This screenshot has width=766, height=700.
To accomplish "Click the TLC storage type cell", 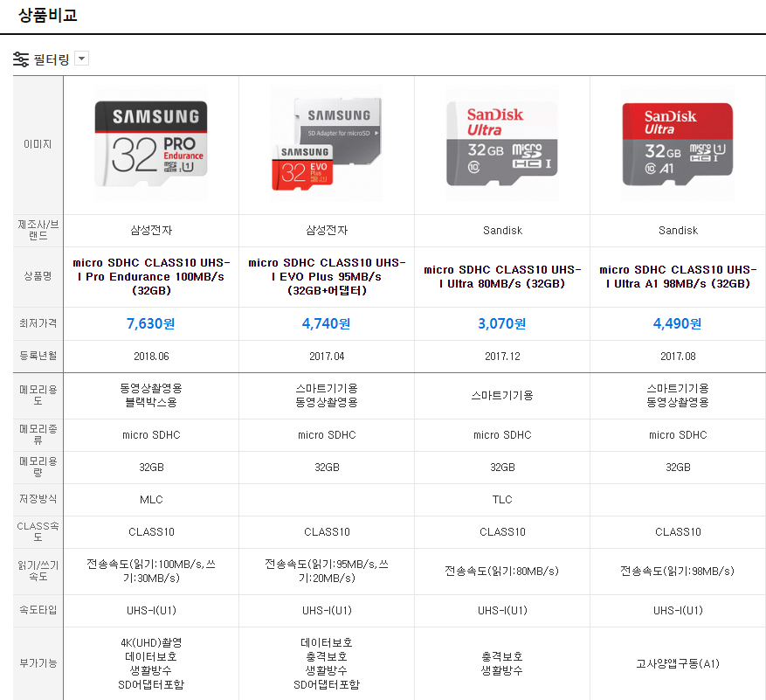I will (x=502, y=500).
